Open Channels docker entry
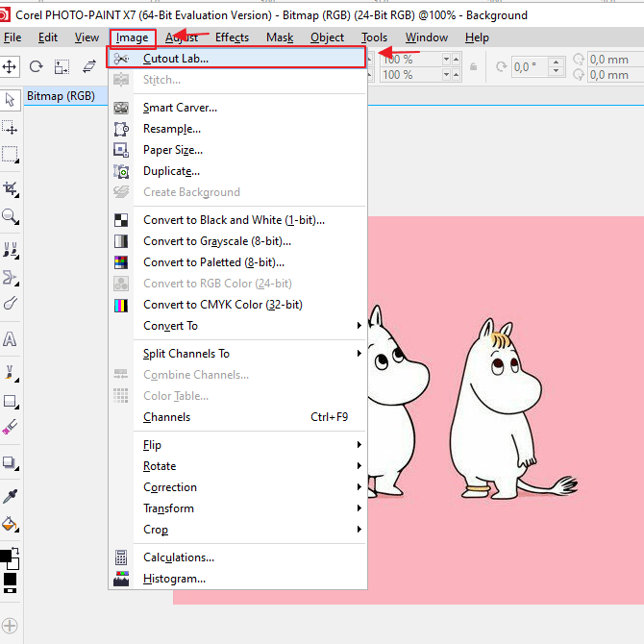The width and height of the screenshot is (644, 644). (x=236, y=417)
